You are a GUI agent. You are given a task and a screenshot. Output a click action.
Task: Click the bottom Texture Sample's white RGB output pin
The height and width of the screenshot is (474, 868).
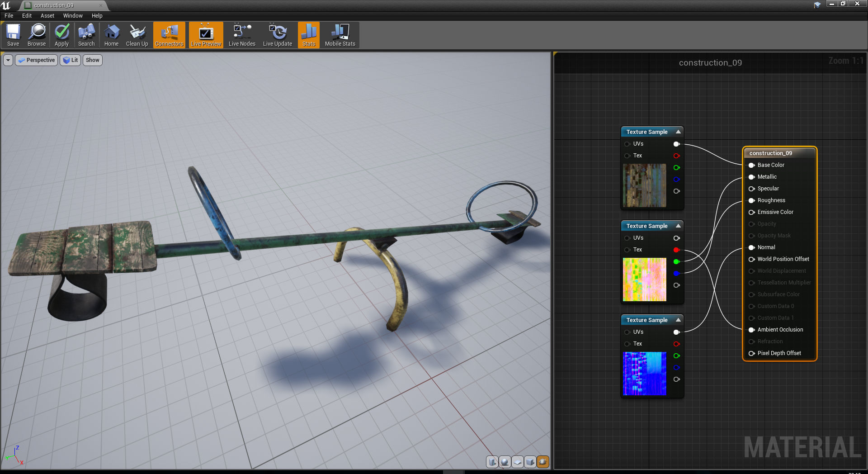[x=677, y=332]
